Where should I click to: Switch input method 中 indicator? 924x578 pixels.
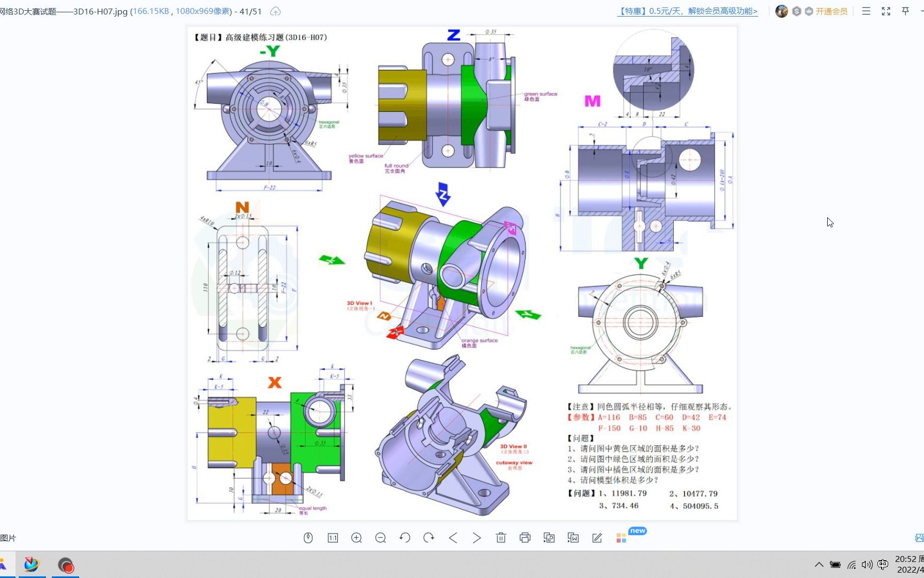point(883,565)
